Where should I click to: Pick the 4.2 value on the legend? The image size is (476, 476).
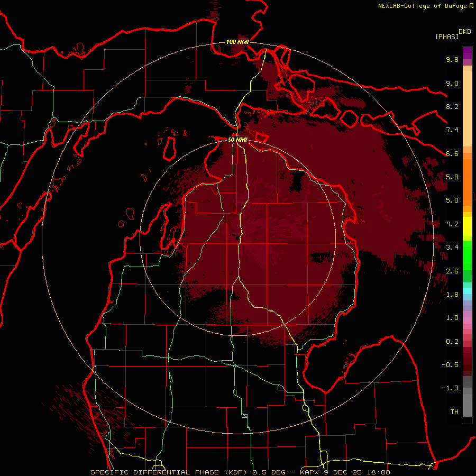(x=452, y=224)
